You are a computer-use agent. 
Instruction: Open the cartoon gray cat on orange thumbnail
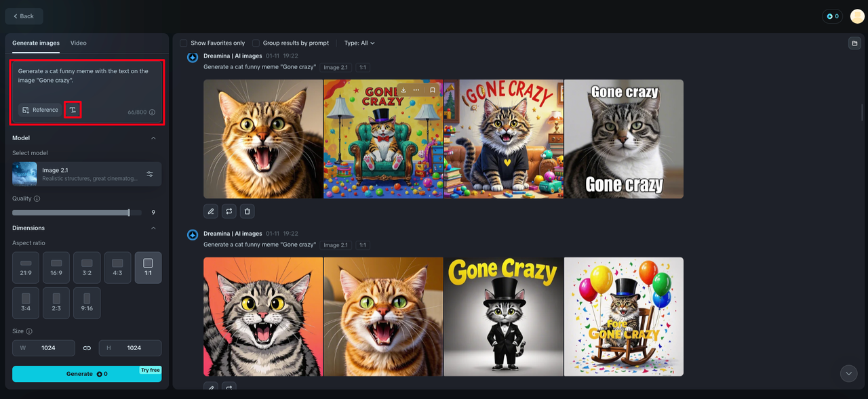[x=263, y=316]
